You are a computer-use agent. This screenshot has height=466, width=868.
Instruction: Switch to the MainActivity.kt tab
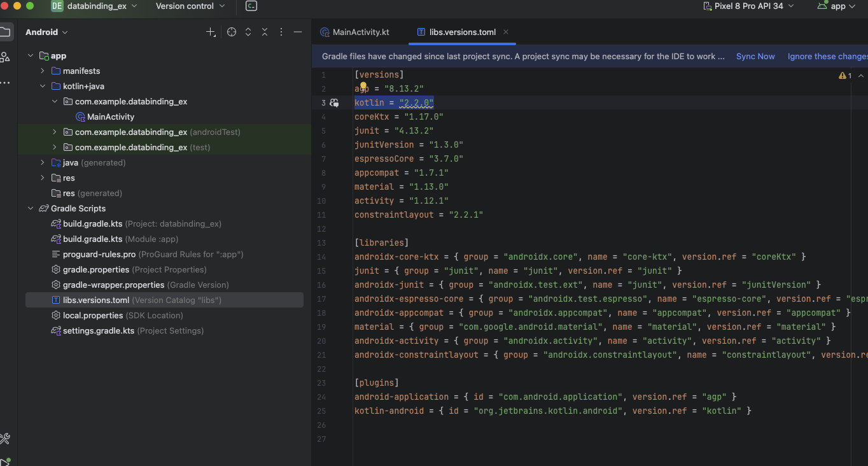pos(360,32)
